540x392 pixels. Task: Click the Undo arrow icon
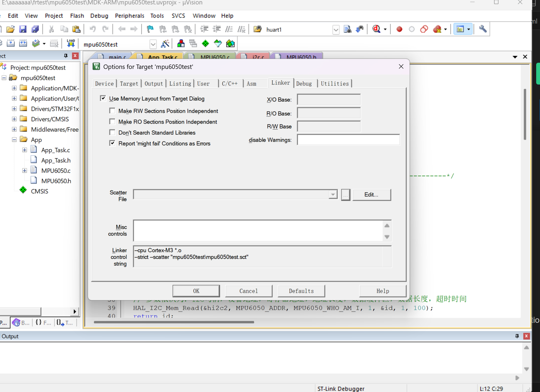point(92,29)
